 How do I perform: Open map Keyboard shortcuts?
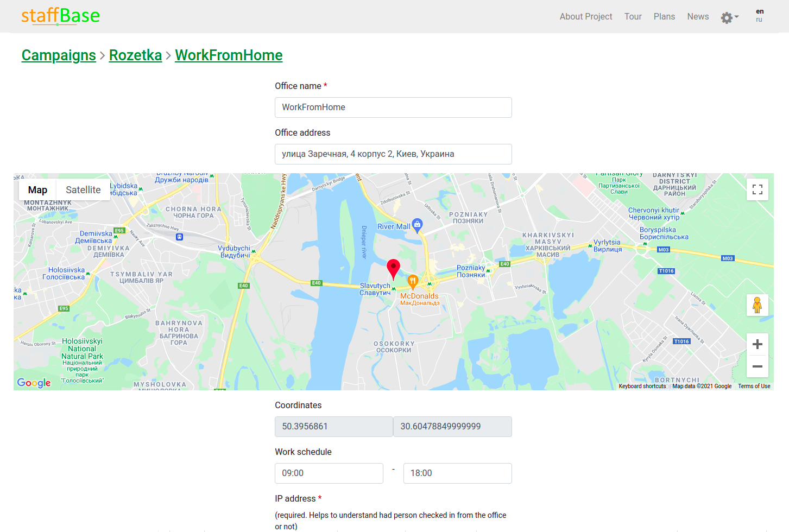point(642,386)
